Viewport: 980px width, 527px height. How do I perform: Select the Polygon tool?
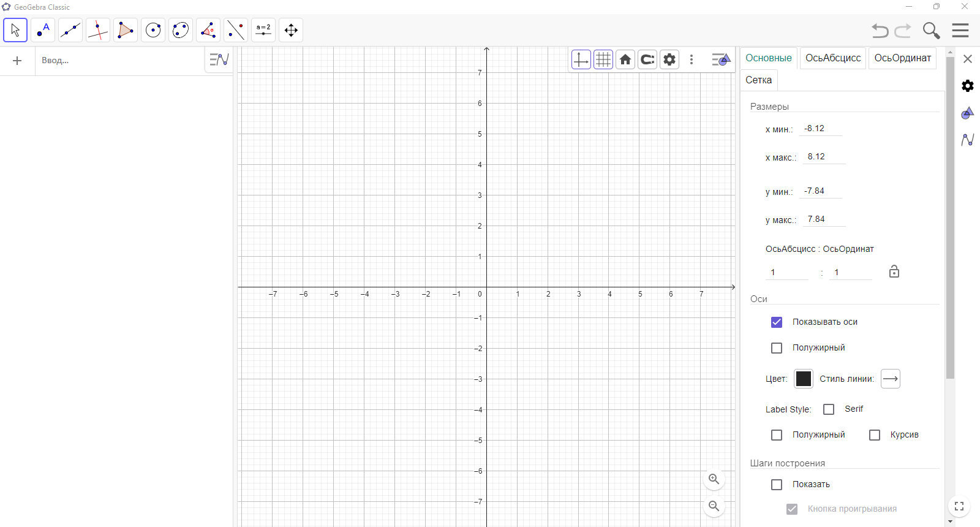(x=126, y=30)
